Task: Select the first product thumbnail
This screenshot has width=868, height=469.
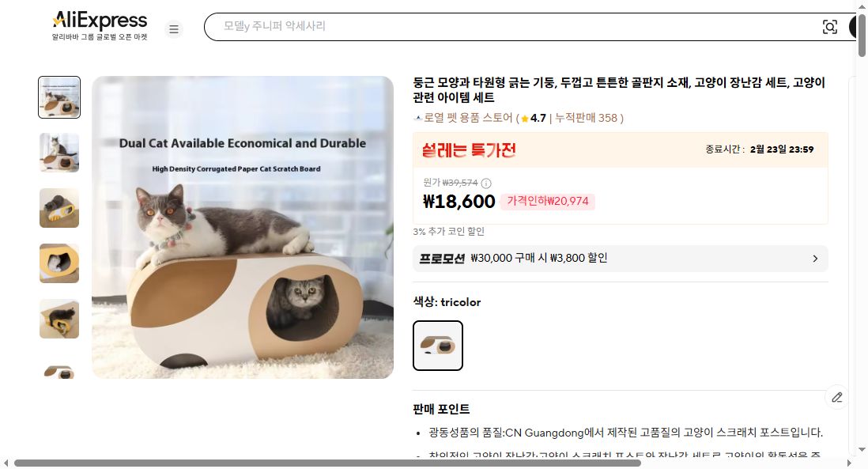Action: [58, 97]
